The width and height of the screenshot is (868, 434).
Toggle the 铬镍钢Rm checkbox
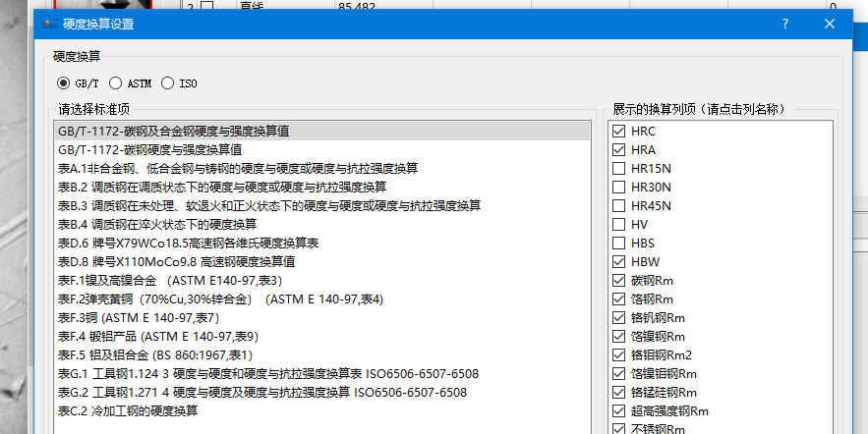(618, 337)
